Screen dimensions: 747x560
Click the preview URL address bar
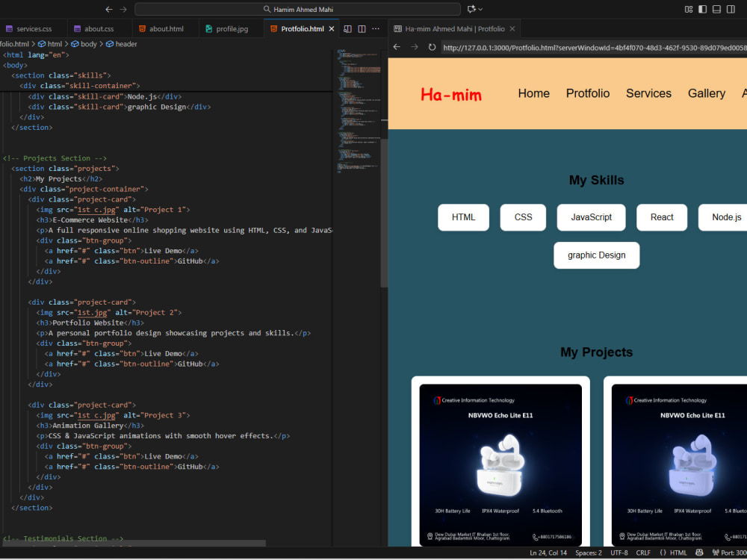(594, 47)
